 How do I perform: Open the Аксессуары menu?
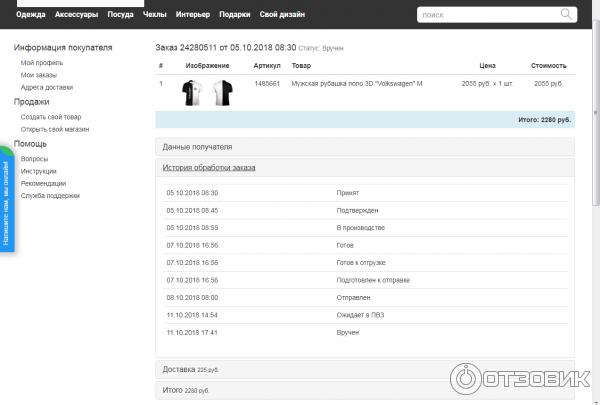coord(77,14)
